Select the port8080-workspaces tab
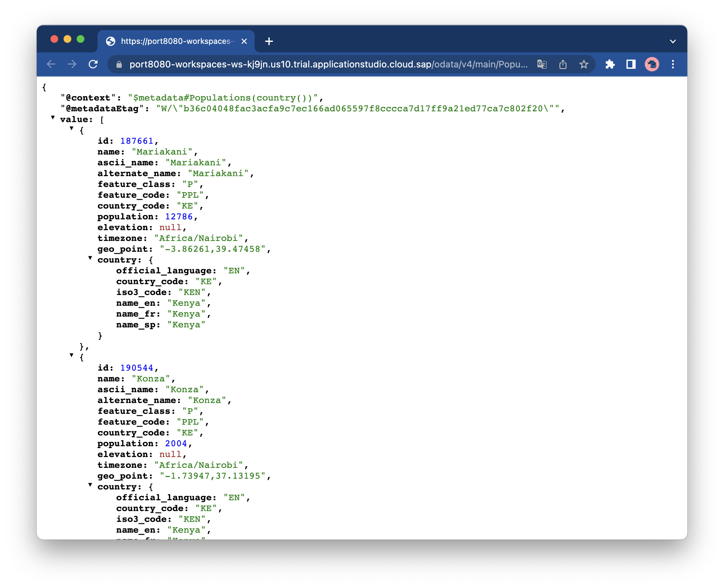This screenshot has height=588, width=724. click(x=176, y=41)
